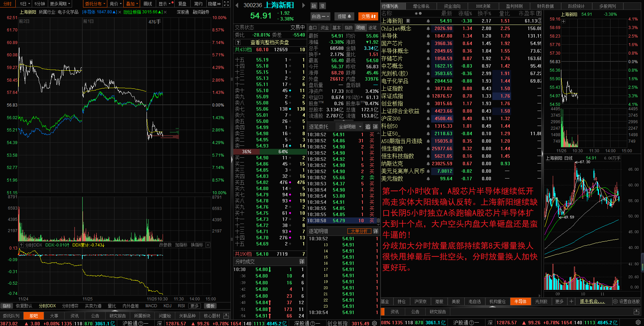Screen dimensions: 644x326
Task: Click the 港 Hong Kong connect badge
Action: (322, 6)
